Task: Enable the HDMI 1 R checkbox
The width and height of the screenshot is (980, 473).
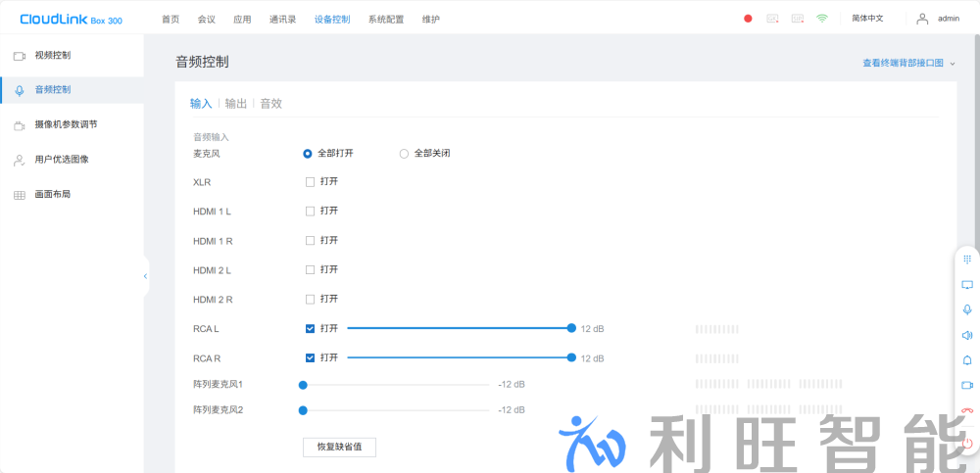Action: click(x=310, y=241)
